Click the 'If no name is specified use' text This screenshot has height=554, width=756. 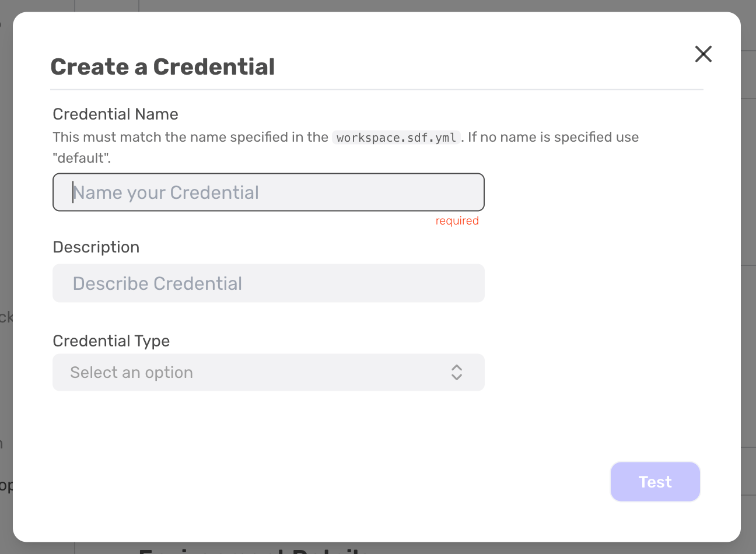tap(553, 138)
